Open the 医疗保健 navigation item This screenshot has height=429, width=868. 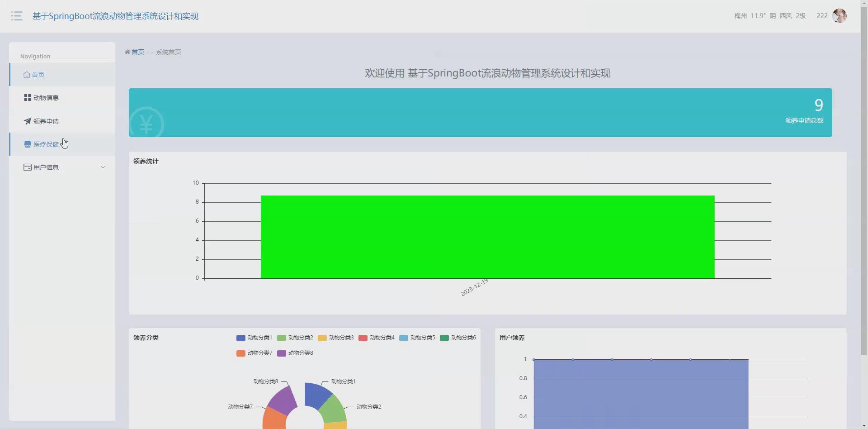pos(62,144)
